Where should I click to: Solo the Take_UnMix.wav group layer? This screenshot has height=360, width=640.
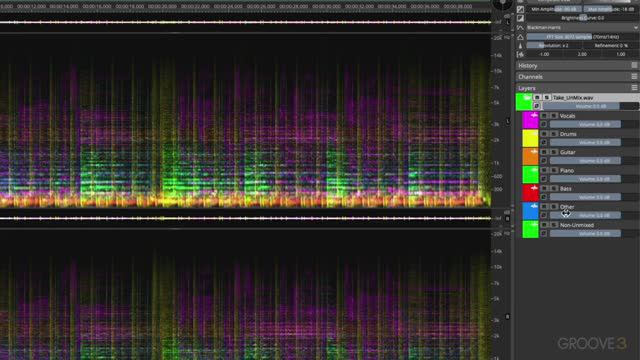click(547, 98)
